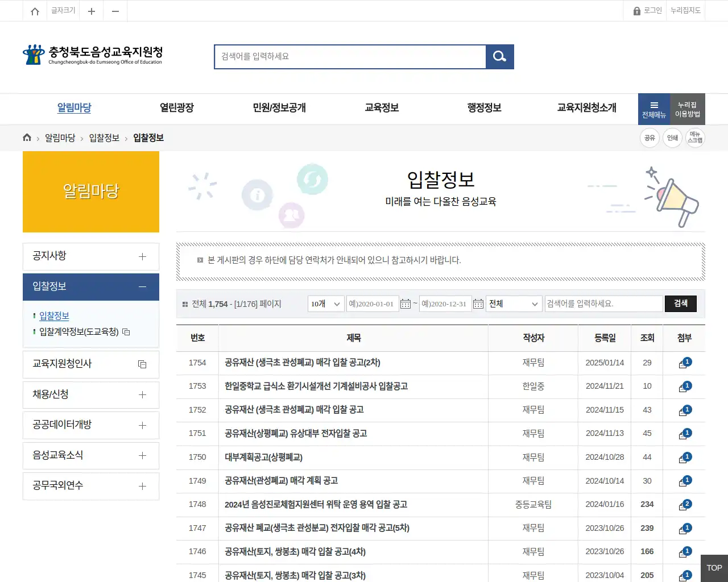
Task: Click attachment icon in row 1750
Action: coord(685,458)
